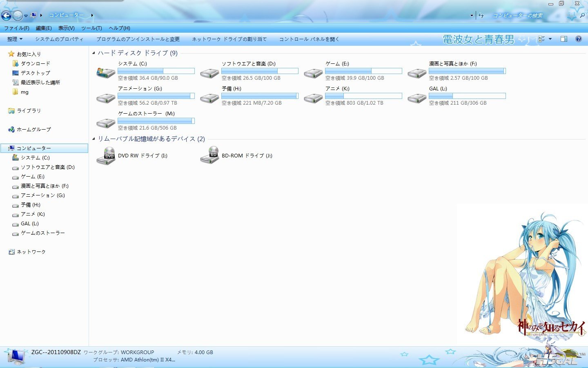Click the magnifier search icon
The image size is (588, 368).
(x=582, y=15)
